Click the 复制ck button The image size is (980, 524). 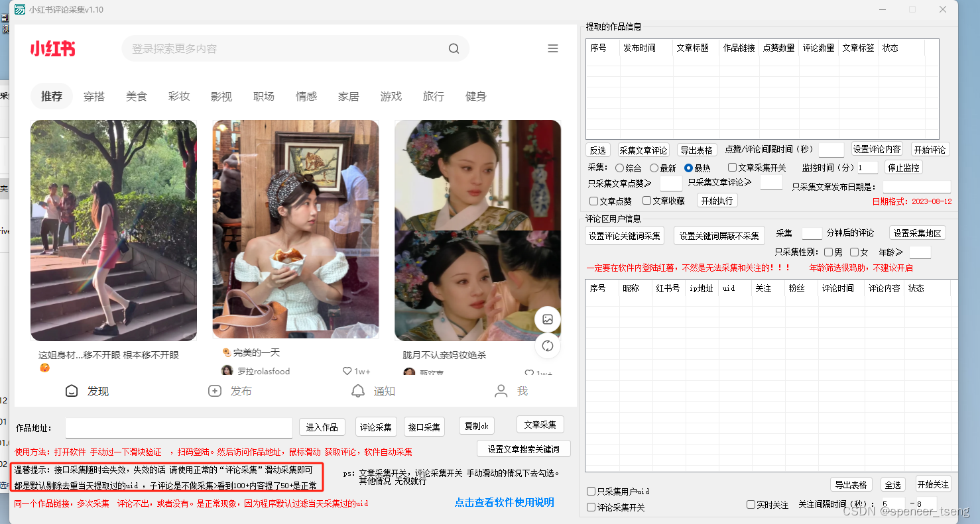(476, 425)
